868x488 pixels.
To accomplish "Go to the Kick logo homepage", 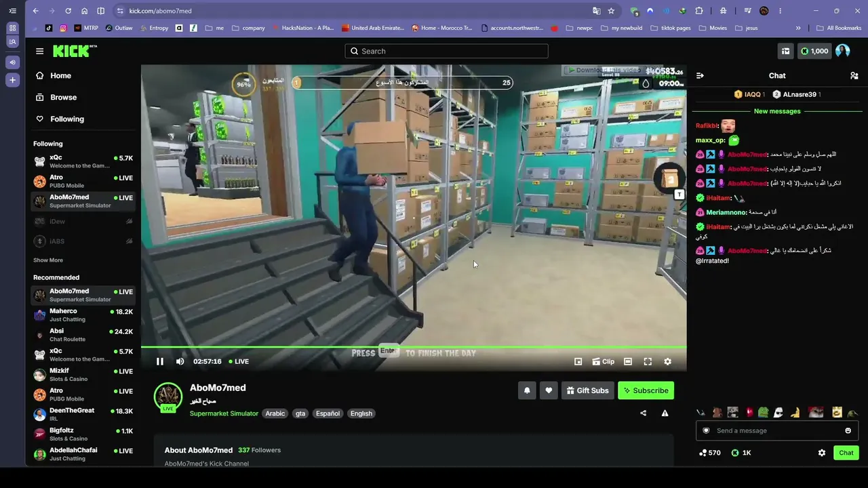I will 75,51.
